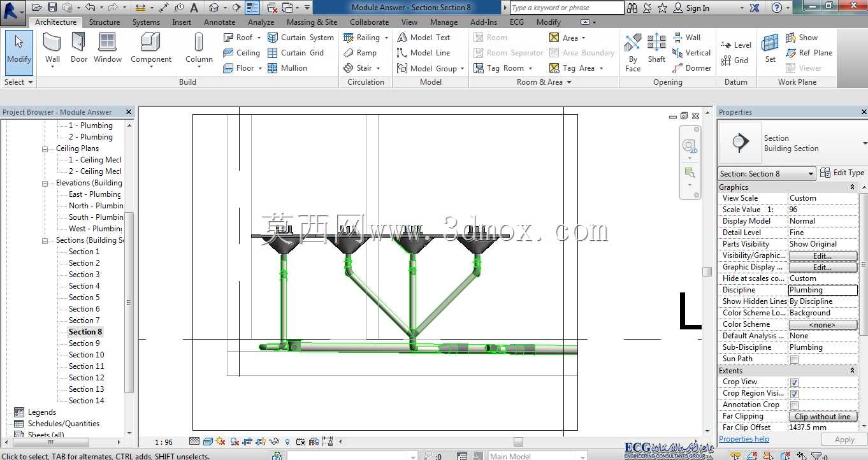Click the Save icon in quick access toolbar
Screen dimensions: 868x460
click(x=52, y=8)
